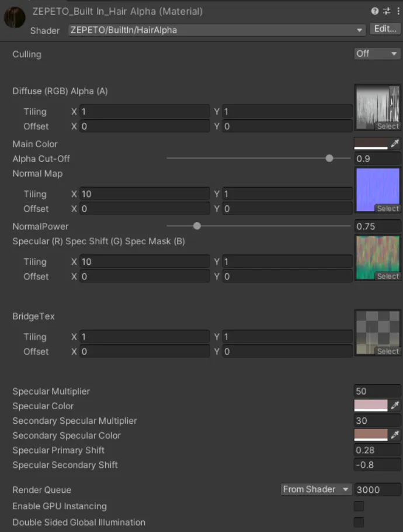Click the BridgeTex Offset X field
This screenshot has width=403, height=532.
(x=145, y=351)
